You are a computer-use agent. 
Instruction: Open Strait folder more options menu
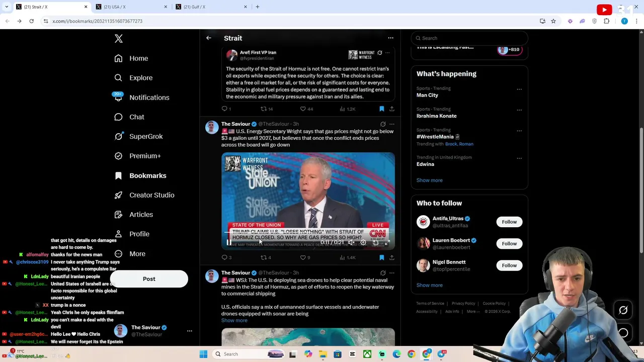pos(390,38)
